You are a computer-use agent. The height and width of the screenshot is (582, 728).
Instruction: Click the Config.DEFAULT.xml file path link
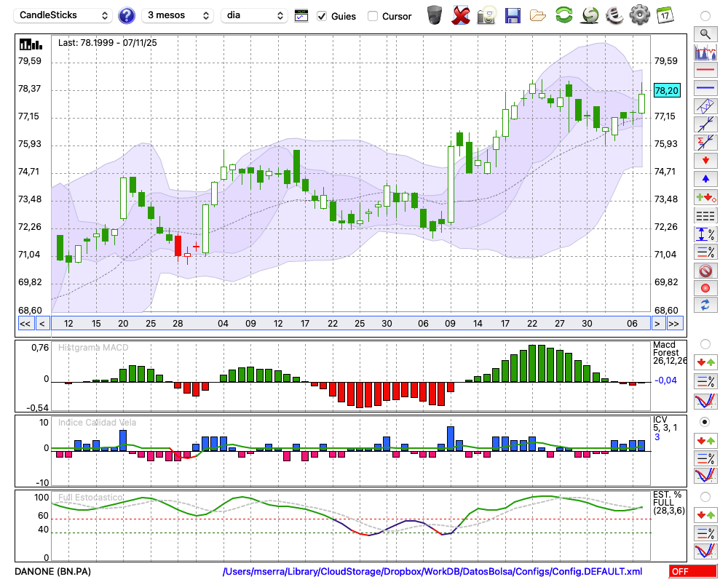point(432,572)
